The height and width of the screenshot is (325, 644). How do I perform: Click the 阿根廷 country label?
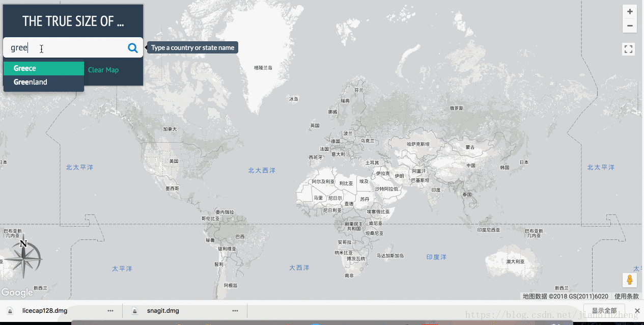tap(231, 286)
